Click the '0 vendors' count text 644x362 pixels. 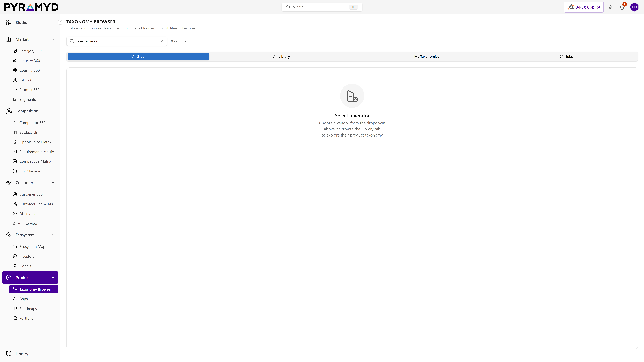(179, 41)
